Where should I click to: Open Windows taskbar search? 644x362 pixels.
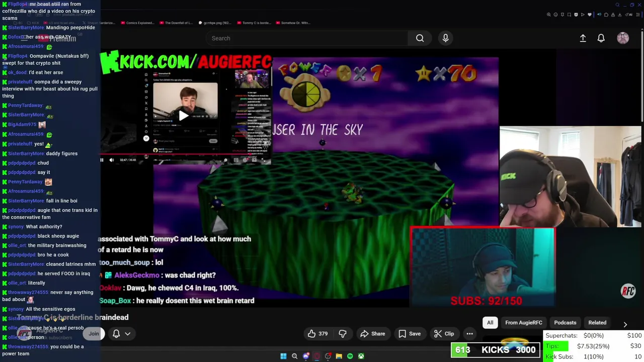[295, 356]
